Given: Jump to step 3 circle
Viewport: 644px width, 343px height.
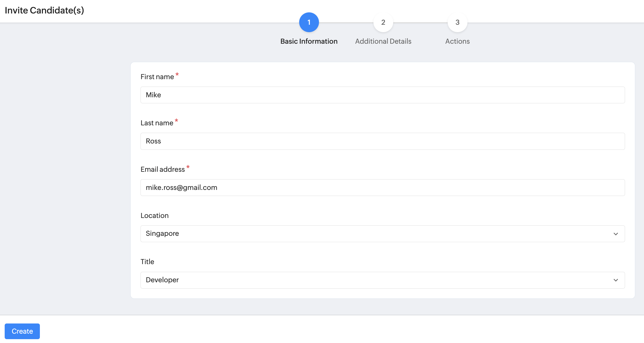Looking at the screenshot, I should point(457,22).
